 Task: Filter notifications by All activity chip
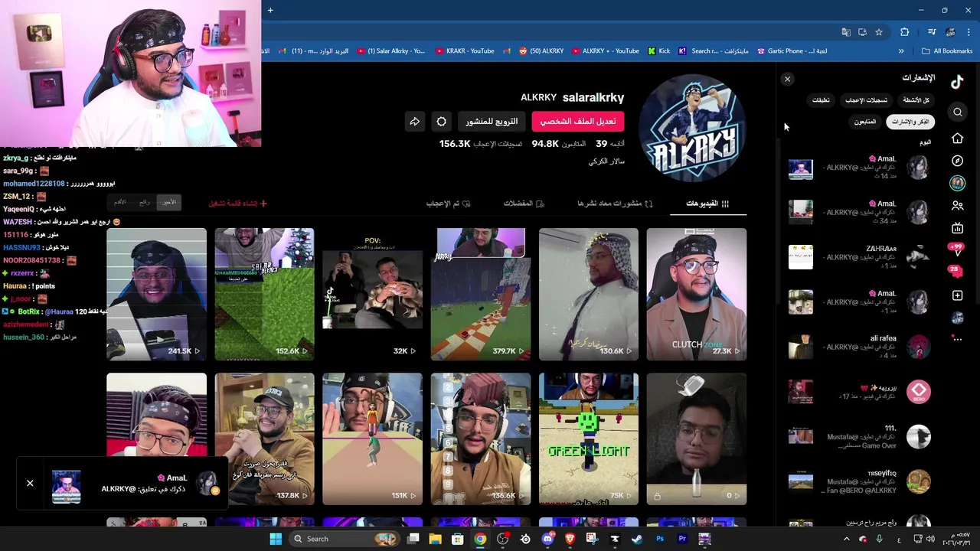pos(916,100)
